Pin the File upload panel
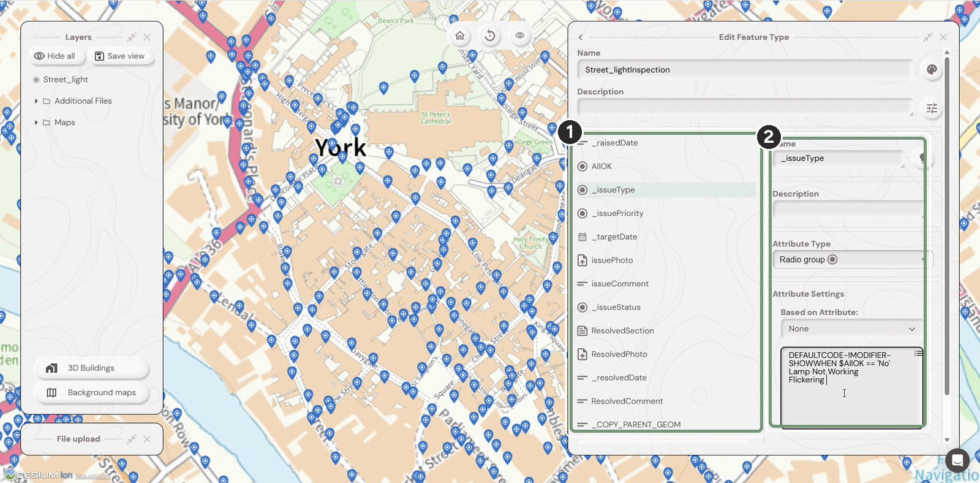 132,439
